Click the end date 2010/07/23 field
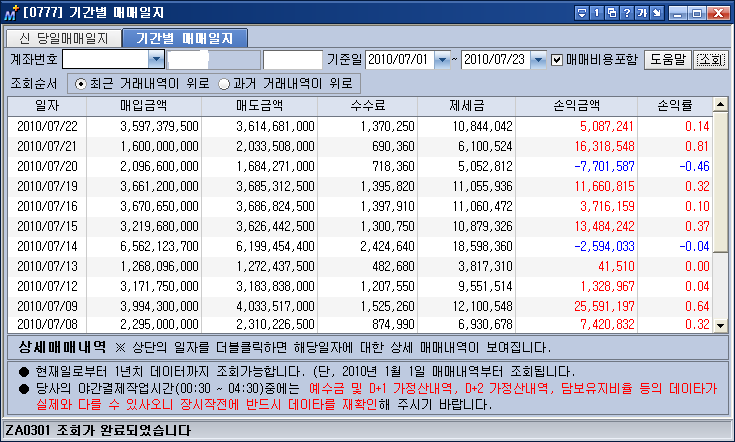Image resolution: width=735 pixels, height=442 pixels. pyautogui.click(x=496, y=60)
